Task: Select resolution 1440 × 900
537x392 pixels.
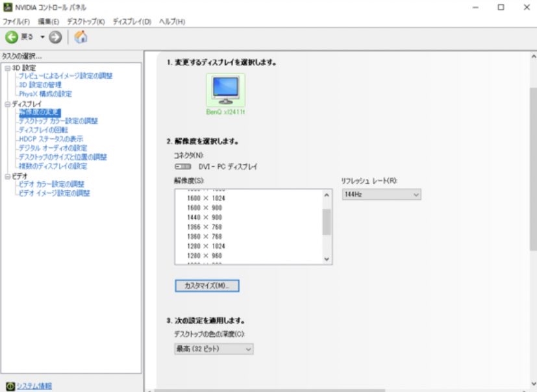Action: click(x=204, y=217)
